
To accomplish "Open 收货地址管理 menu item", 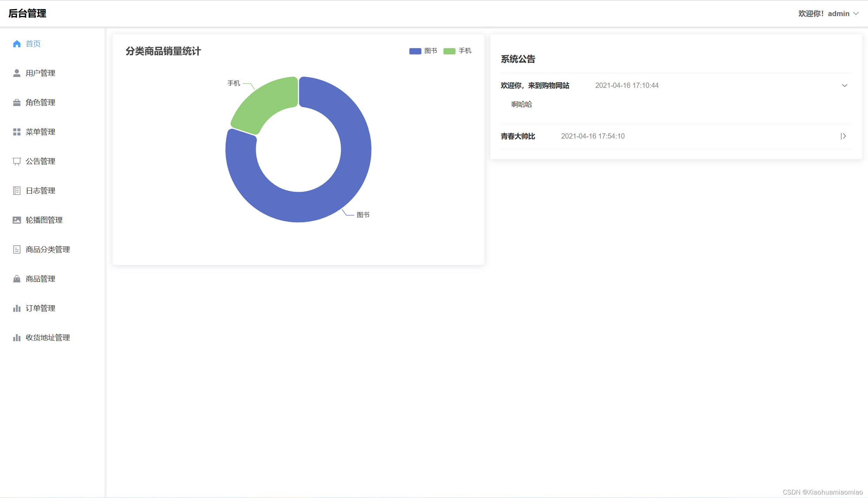I will pyautogui.click(x=48, y=338).
